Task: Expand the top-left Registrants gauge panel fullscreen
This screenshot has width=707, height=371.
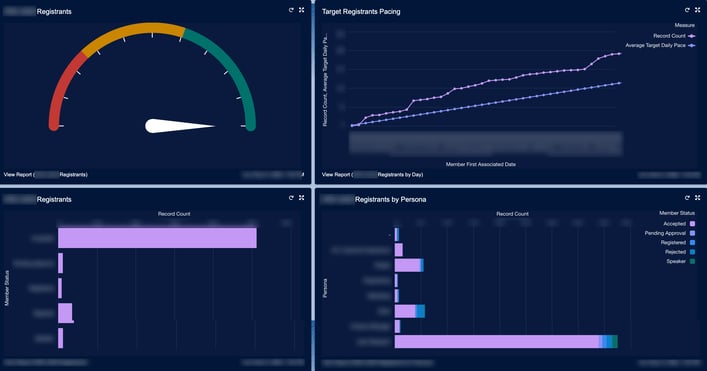Action: [302, 10]
